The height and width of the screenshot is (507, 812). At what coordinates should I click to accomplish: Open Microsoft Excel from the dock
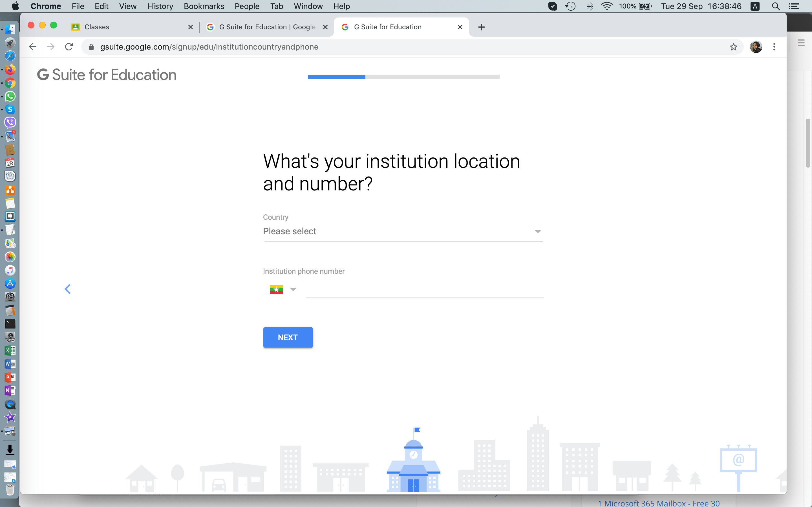click(10, 351)
